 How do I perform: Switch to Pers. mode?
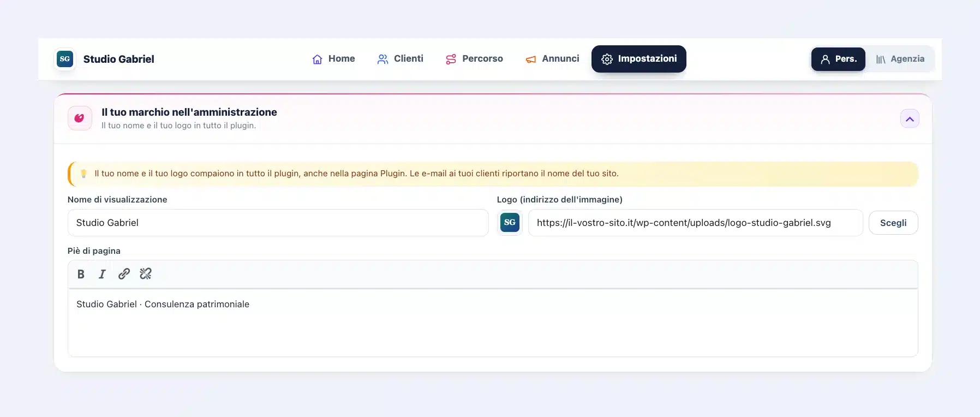point(838,59)
